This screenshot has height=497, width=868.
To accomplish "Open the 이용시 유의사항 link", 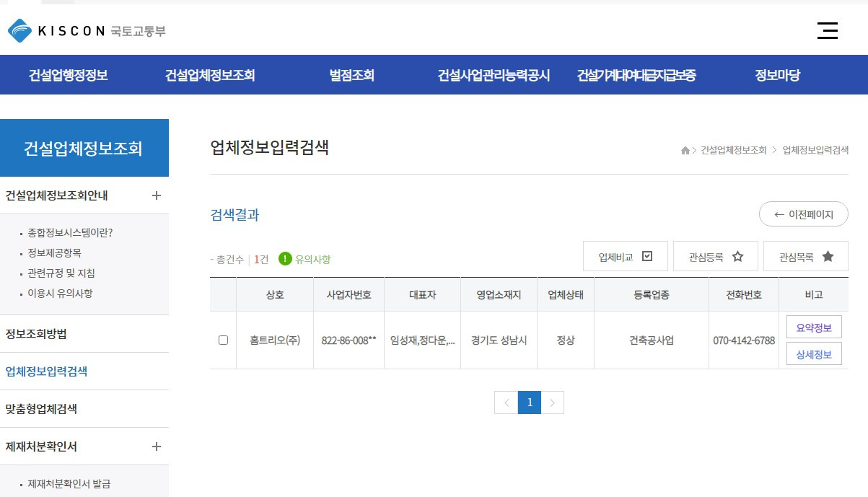I will pos(60,294).
